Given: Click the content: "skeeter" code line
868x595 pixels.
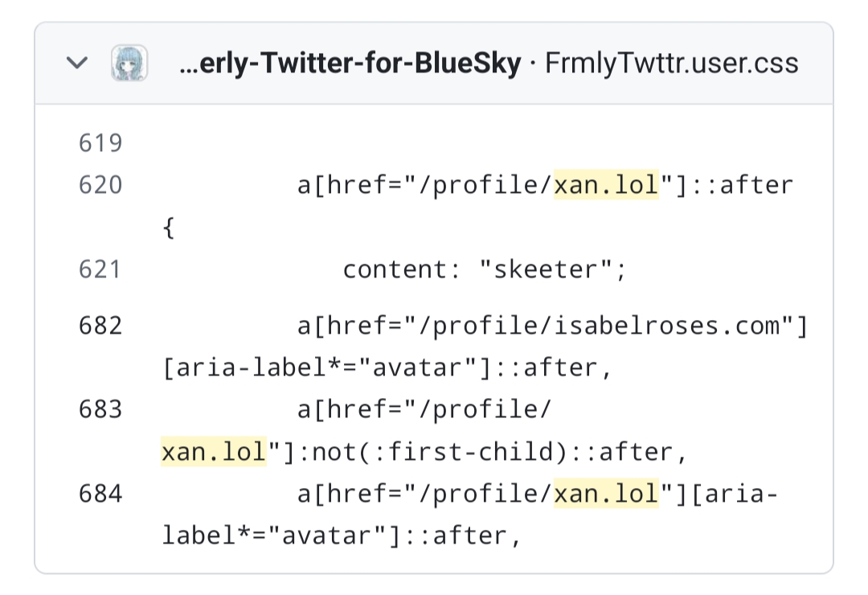Looking at the screenshot, I should 484,269.
